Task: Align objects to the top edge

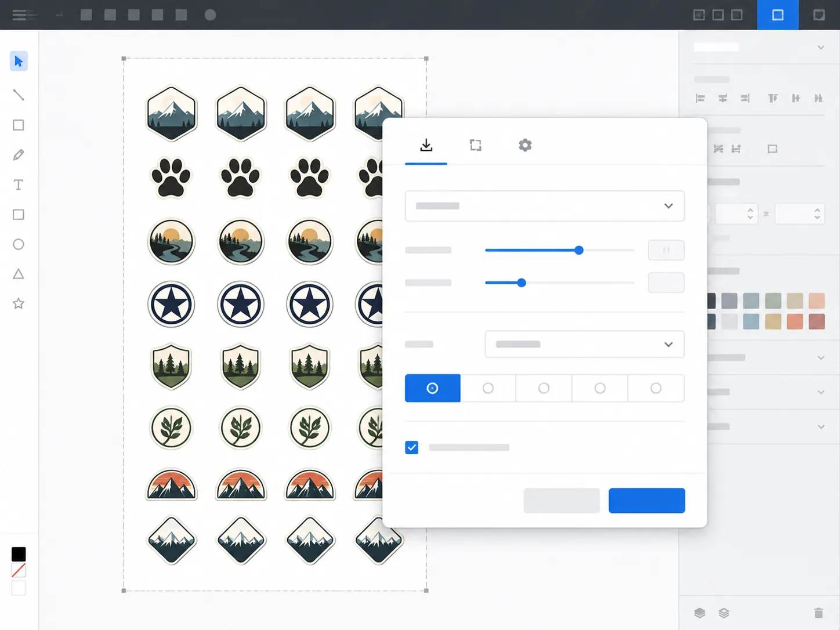Action: (x=773, y=98)
